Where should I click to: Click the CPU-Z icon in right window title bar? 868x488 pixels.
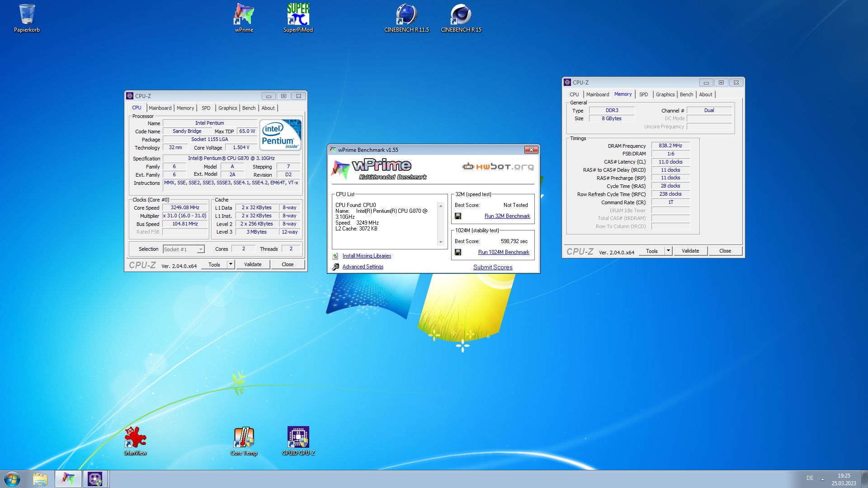pos(567,82)
